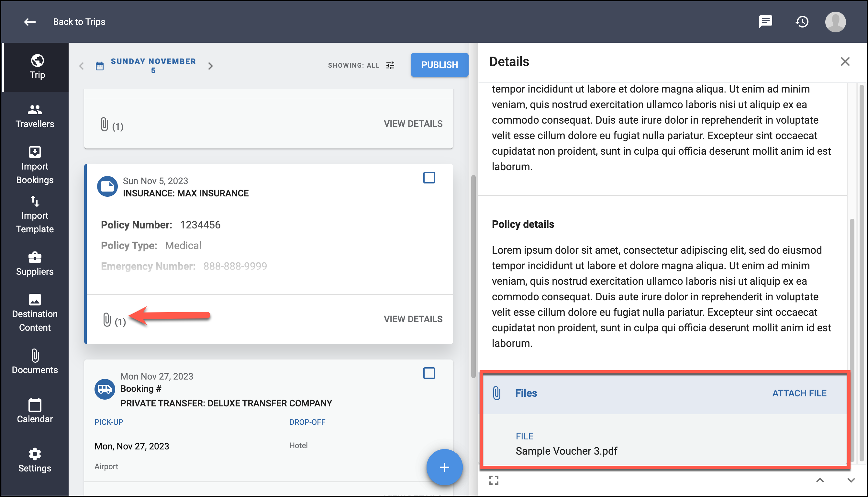Click the blue add plus button
Screen dimensions: 868x497
click(444, 467)
